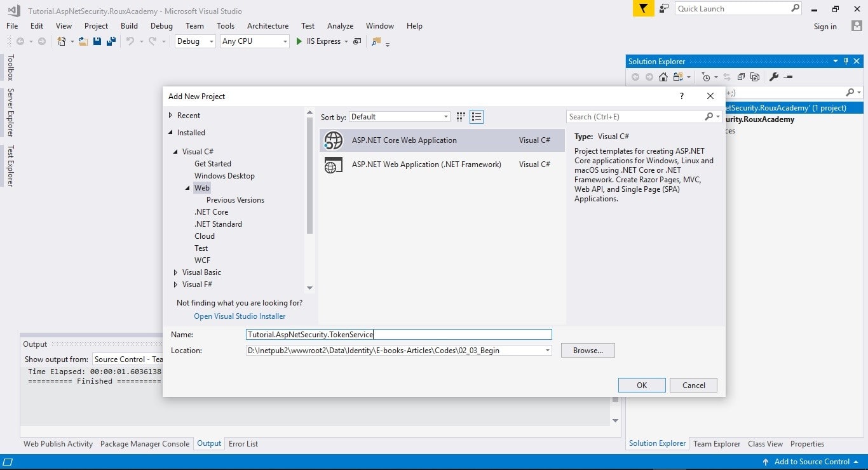Collapse the Web node in the template tree
Screen dimensions: 868x470
click(186, 187)
